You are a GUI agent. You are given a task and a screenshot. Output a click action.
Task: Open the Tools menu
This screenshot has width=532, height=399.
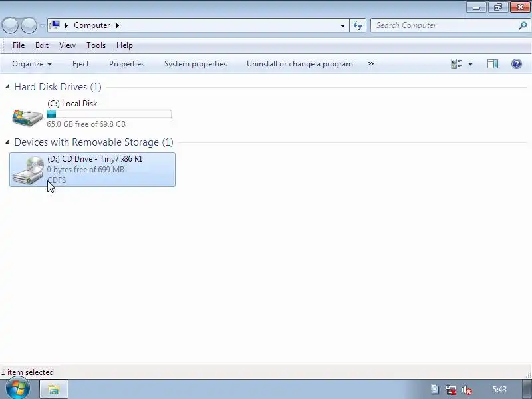coord(96,45)
